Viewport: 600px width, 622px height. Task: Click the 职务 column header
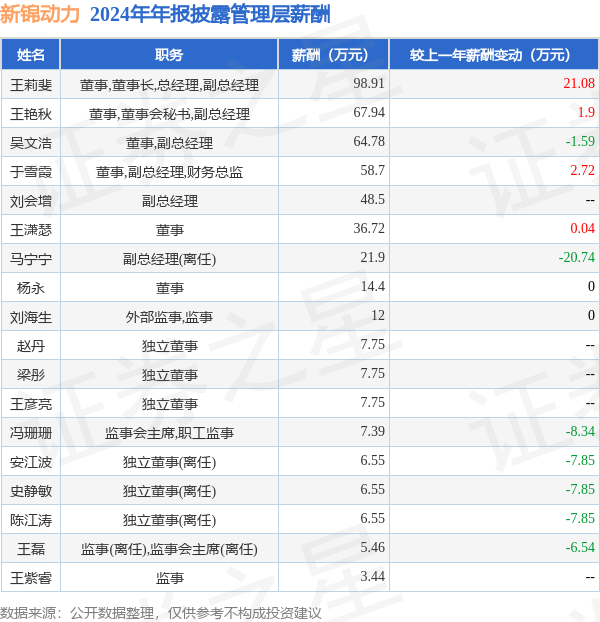(169, 55)
